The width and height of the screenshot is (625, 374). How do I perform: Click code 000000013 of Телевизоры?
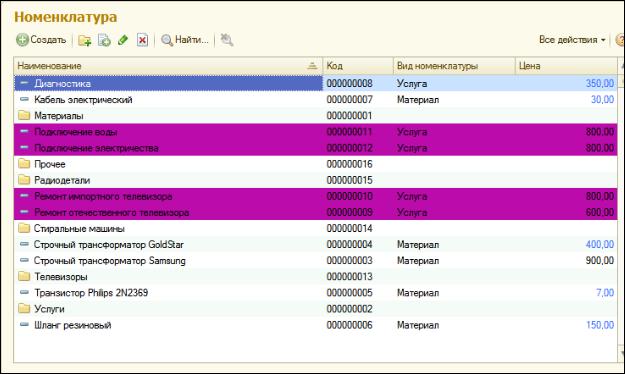coord(349,276)
